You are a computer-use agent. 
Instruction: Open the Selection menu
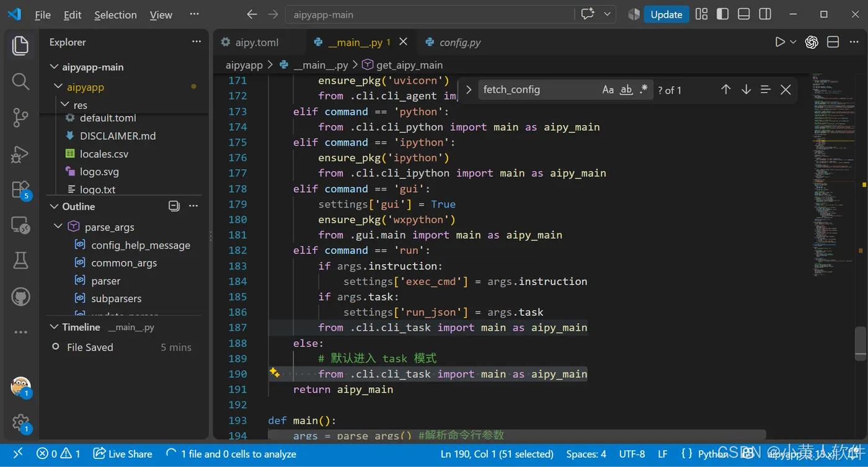tap(115, 15)
